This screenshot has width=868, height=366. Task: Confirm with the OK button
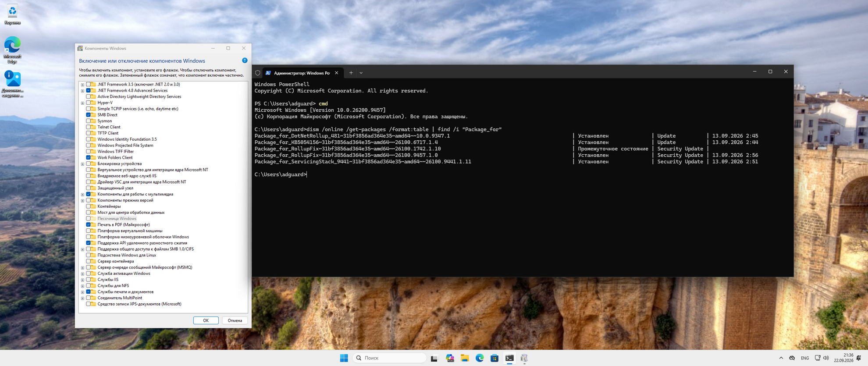(x=206, y=320)
